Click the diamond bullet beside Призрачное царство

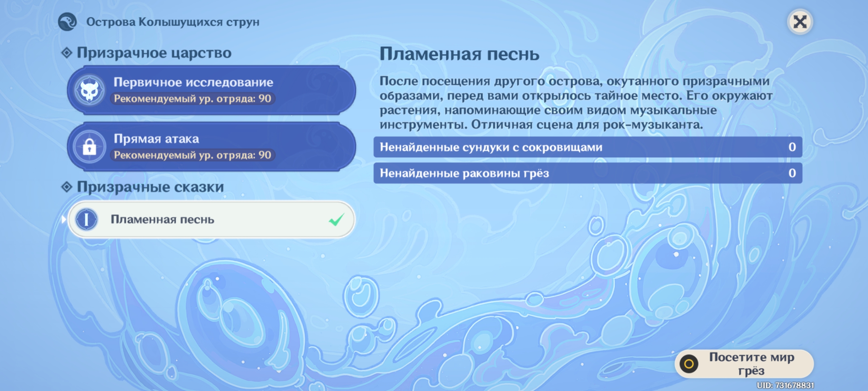click(67, 53)
